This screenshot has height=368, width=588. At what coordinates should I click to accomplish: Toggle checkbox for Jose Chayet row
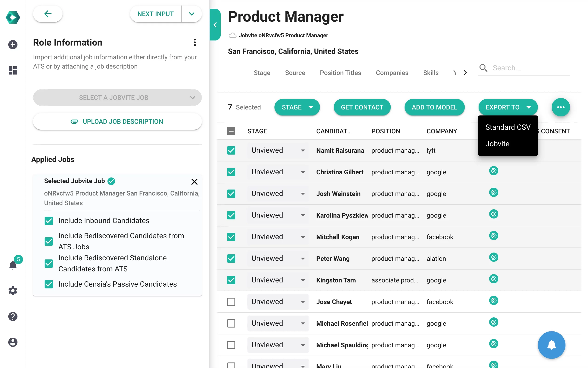click(231, 302)
